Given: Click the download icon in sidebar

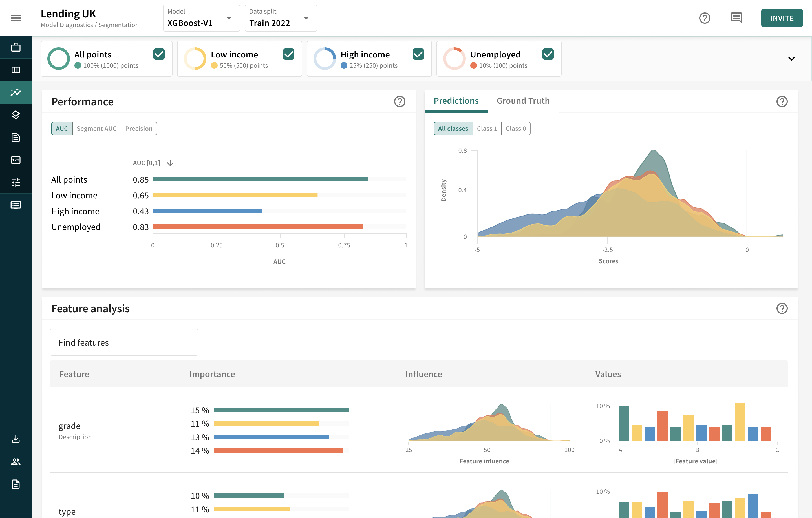Looking at the screenshot, I should coord(16,439).
